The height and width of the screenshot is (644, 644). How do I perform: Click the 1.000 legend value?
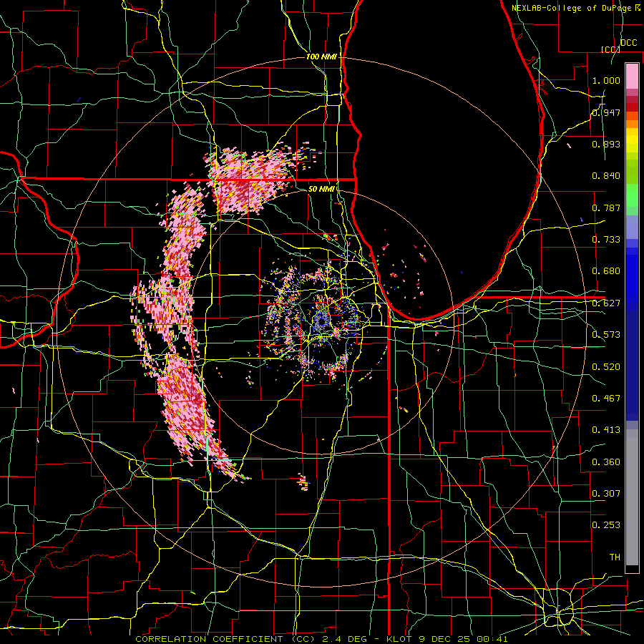[606, 80]
